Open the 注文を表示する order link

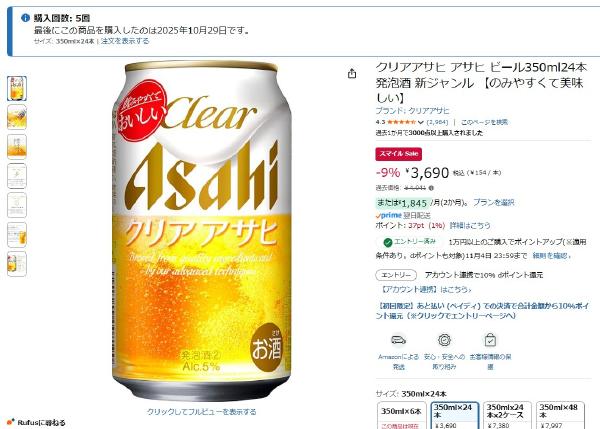(x=125, y=41)
